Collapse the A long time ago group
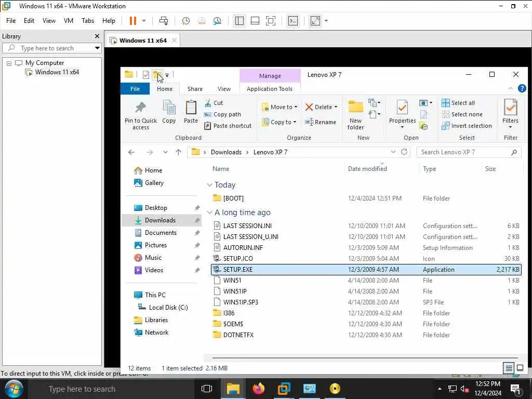Screen dimensions: 532x399 tap(209, 212)
